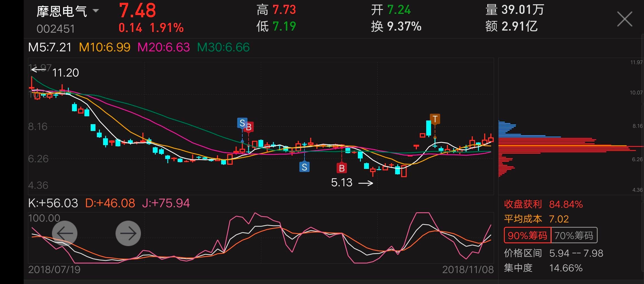This screenshot has height=284, width=644.
Task: Click the M5:7.21 moving average label
Action: click(x=50, y=47)
